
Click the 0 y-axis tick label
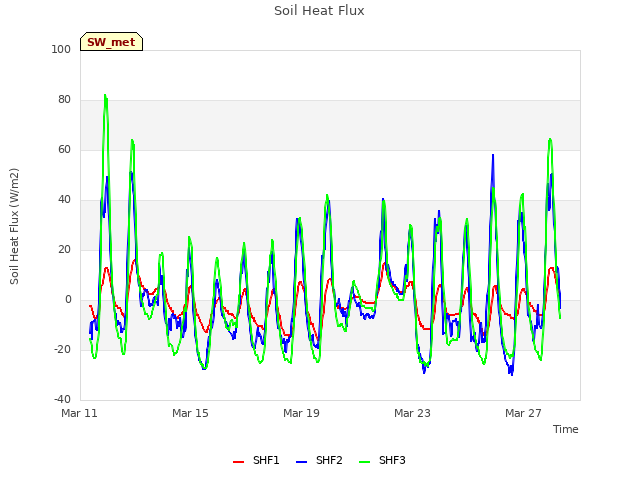pos(68,300)
